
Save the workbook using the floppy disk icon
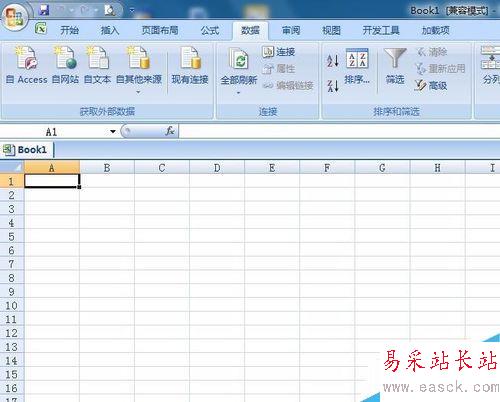tap(44, 10)
